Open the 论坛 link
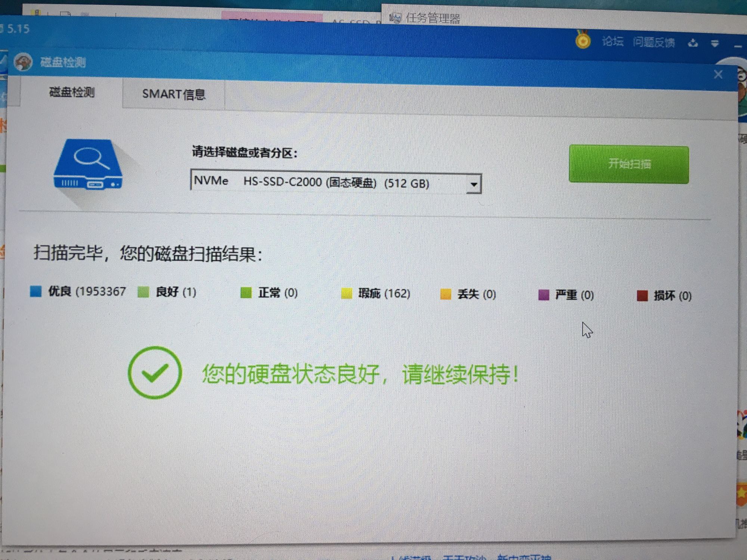Viewport: 747px width, 560px height. click(613, 41)
